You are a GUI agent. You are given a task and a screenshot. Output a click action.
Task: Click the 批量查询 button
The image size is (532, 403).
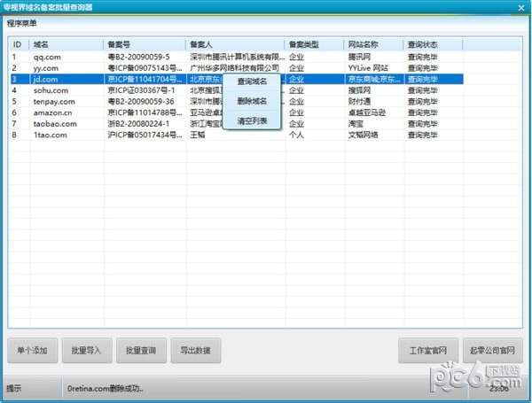coord(141,350)
